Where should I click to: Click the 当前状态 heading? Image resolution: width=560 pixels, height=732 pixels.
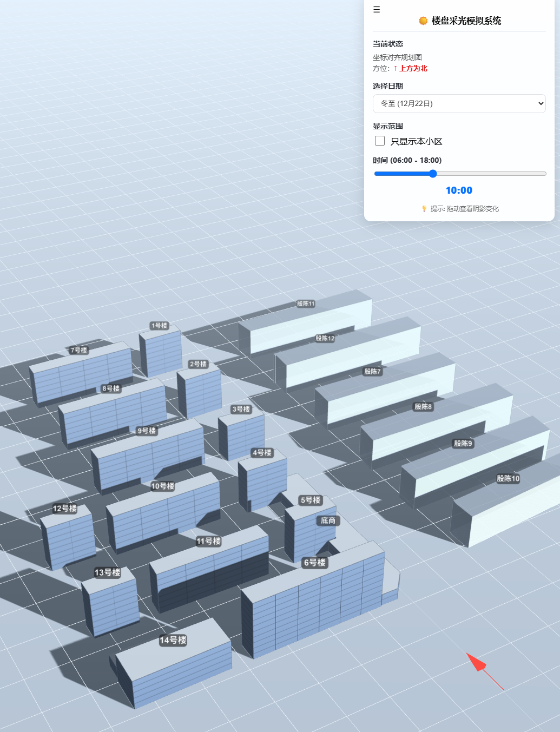[387, 44]
